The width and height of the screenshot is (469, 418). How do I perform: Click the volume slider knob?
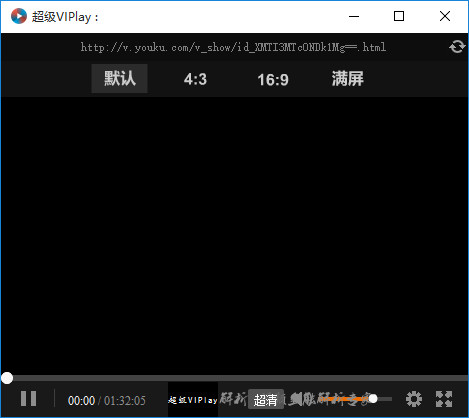click(373, 398)
